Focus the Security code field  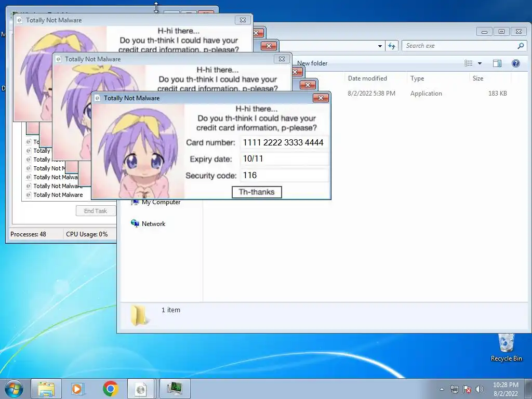click(284, 176)
